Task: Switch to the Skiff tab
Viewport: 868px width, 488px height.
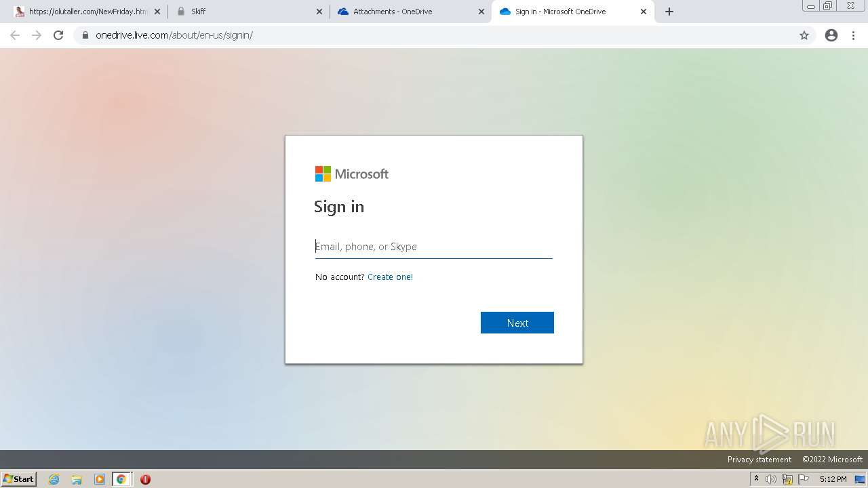Action: click(249, 12)
